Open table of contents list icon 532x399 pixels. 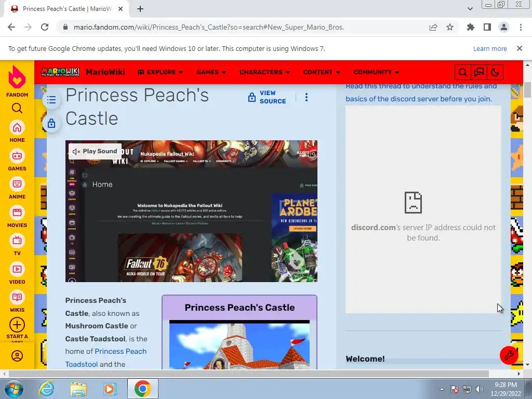(51, 100)
